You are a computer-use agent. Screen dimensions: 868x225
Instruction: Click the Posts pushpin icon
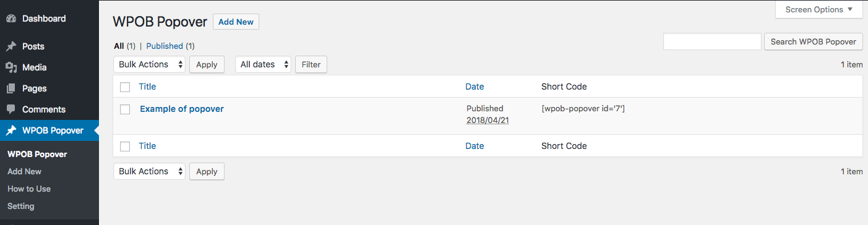pyautogui.click(x=11, y=46)
